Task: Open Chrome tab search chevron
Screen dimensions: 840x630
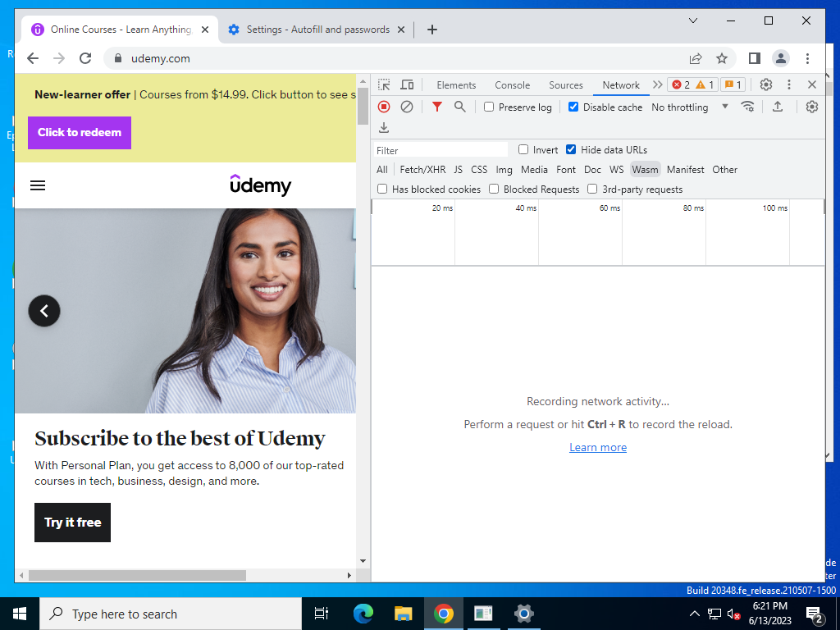Action: click(692, 21)
